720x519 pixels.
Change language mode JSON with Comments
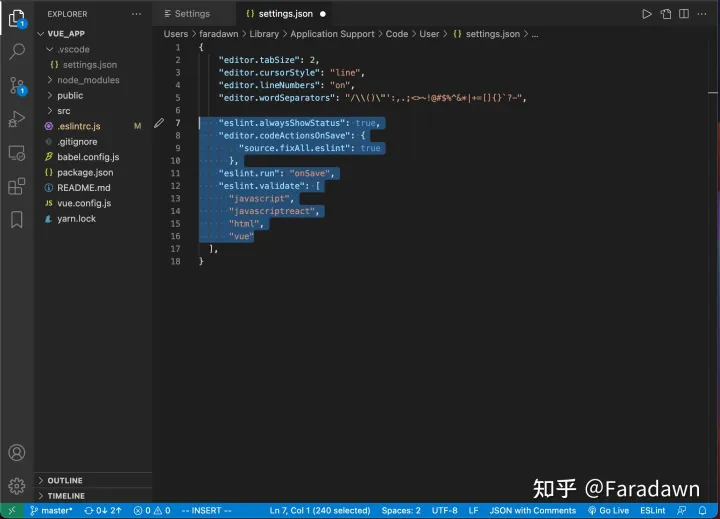(x=533, y=510)
